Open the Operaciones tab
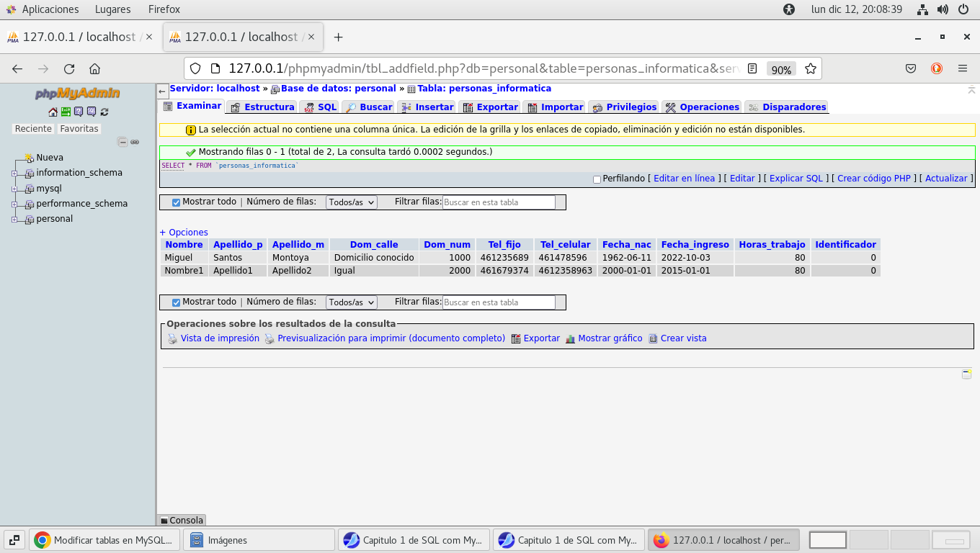Image resolution: width=980 pixels, height=553 pixels. click(703, 107)
